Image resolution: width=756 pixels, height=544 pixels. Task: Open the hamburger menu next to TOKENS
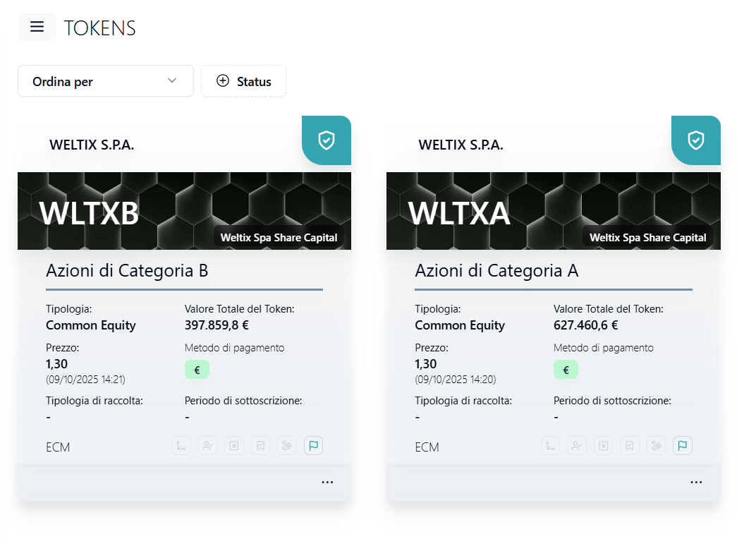(37, 27)
